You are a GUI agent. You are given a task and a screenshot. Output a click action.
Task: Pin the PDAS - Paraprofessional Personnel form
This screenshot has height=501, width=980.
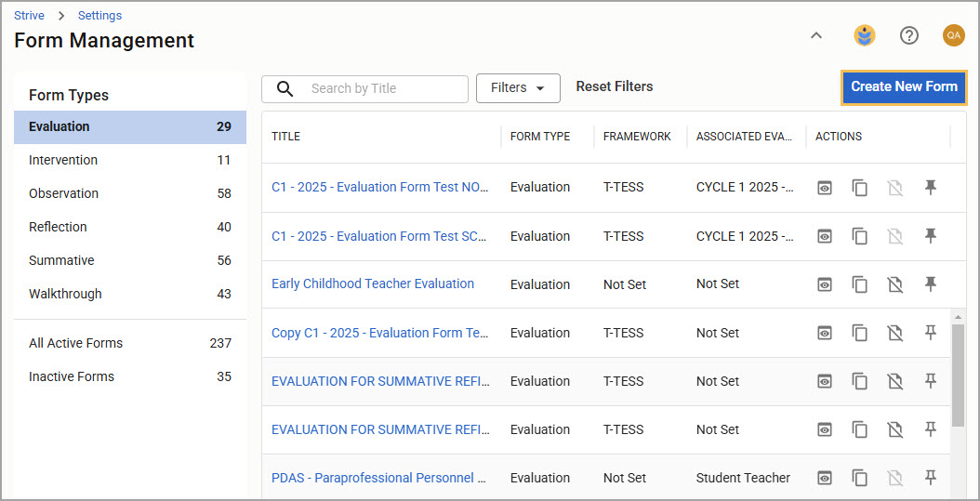coord(931,478)
